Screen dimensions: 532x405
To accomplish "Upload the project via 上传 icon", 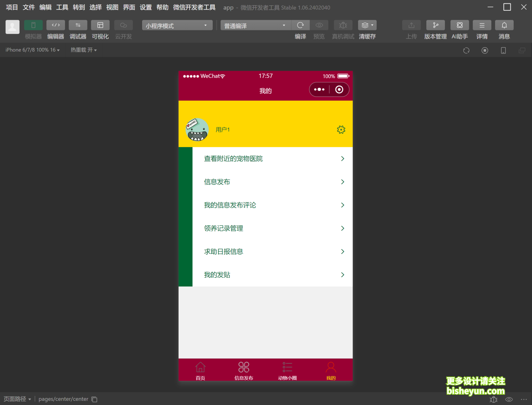I will pos(411,25).
